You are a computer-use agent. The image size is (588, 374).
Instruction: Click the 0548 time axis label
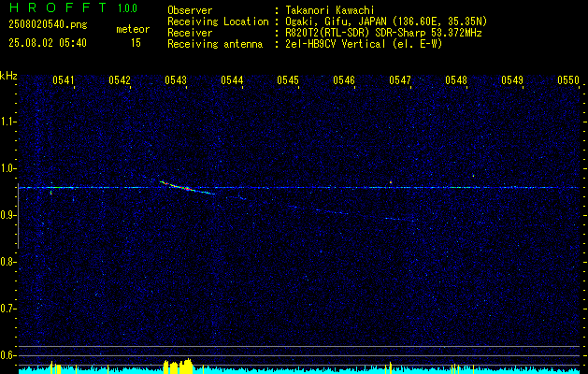coord(456,80)
